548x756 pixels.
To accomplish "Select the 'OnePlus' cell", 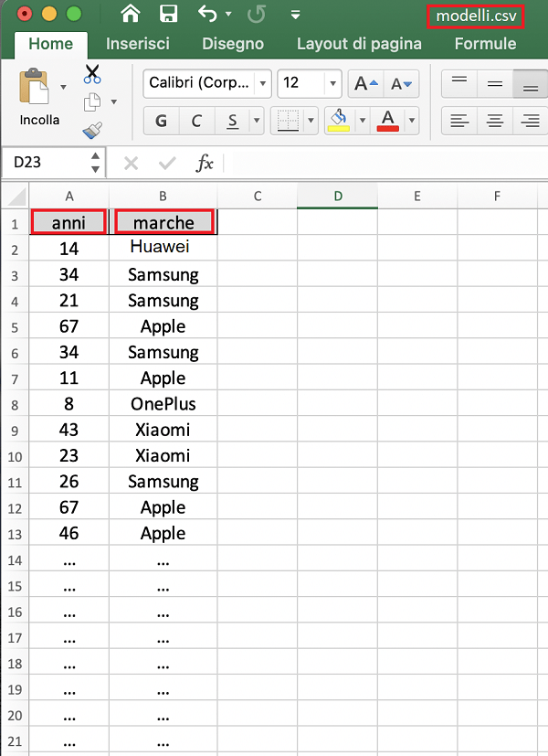I will (163, 403).
